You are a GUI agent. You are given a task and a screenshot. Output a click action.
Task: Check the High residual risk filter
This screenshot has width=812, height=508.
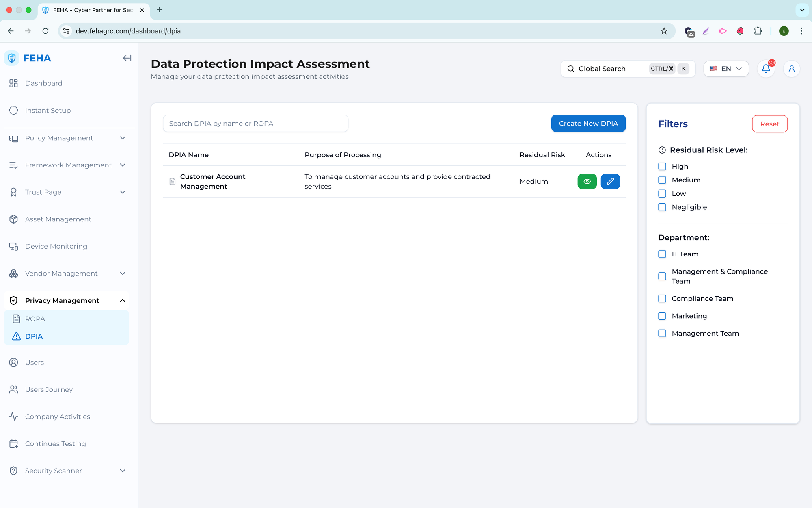pos(662,167)
